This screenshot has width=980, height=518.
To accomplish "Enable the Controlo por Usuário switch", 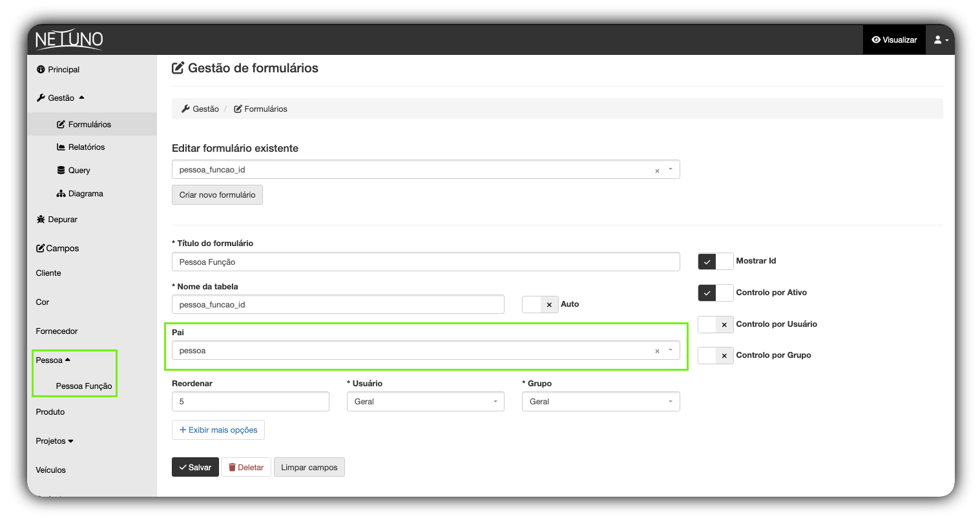I will (715, 324).
